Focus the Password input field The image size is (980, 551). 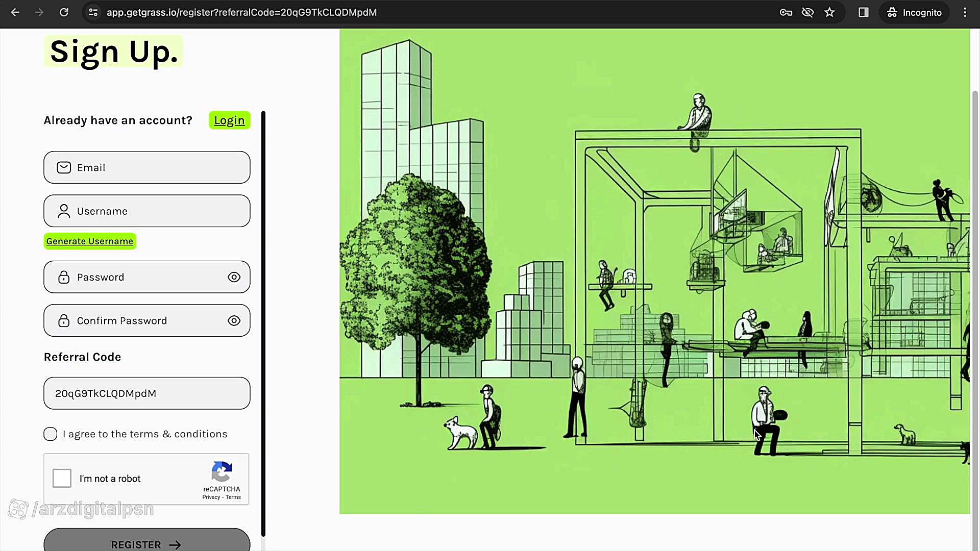tap(147, 277)
